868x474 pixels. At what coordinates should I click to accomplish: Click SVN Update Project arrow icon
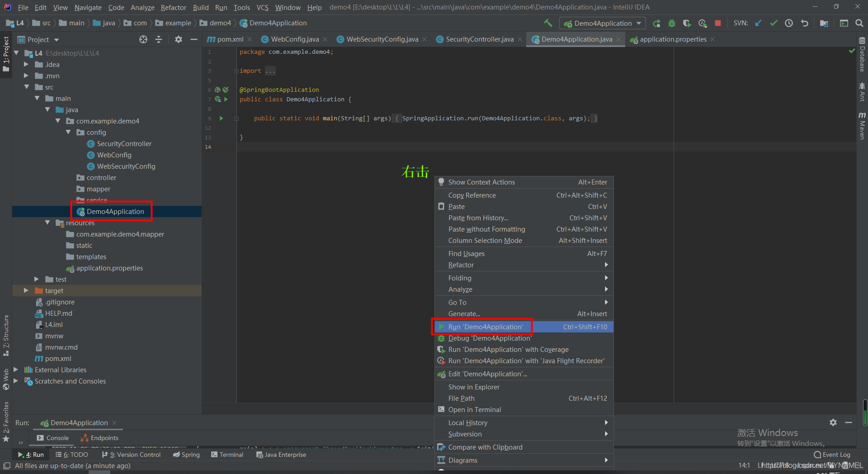(x=759, y=23)
